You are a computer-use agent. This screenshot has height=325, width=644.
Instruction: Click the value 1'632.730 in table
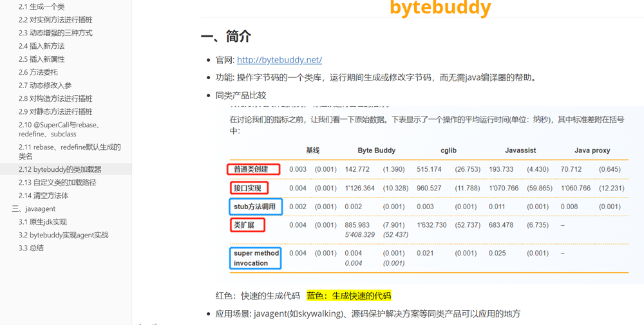[431, 225]
